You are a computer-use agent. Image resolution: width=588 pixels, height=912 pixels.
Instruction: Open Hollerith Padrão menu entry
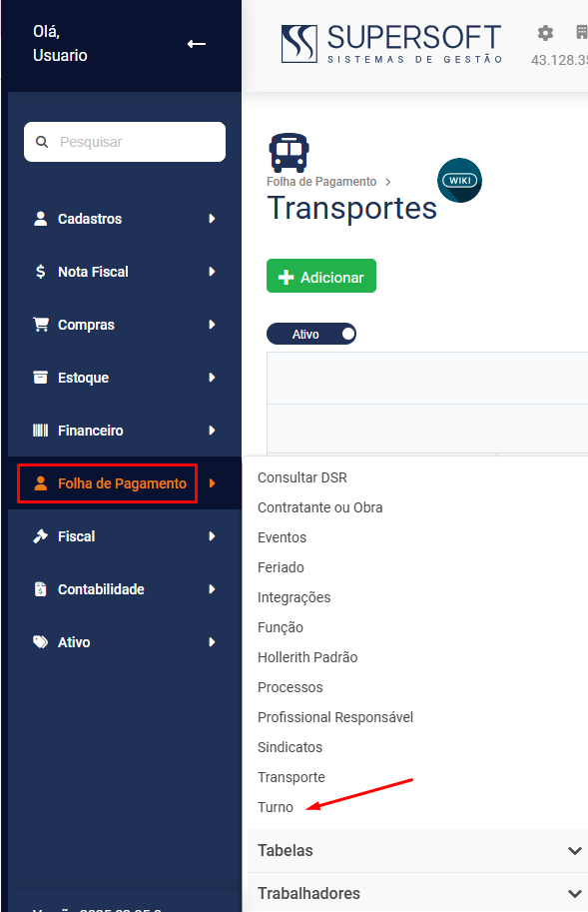[307, 657]
